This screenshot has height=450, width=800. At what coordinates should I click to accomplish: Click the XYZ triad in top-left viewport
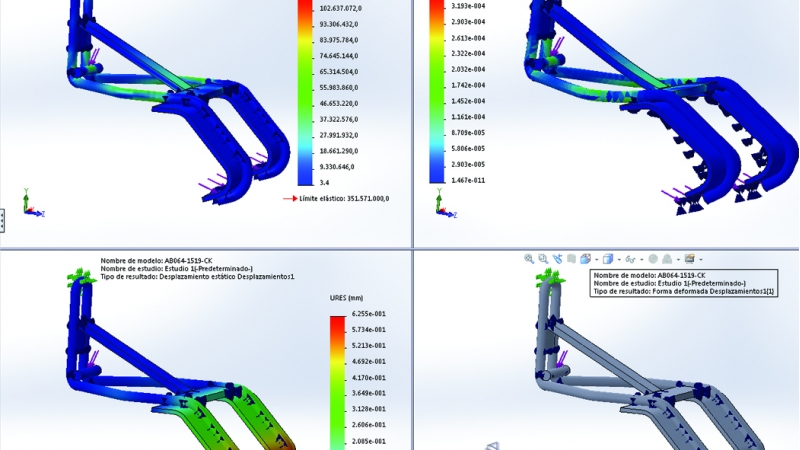[28, 205]
